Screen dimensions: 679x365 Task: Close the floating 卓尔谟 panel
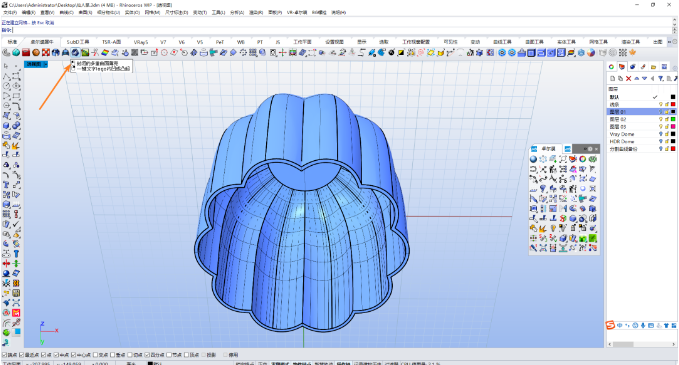tap(596, 149)
